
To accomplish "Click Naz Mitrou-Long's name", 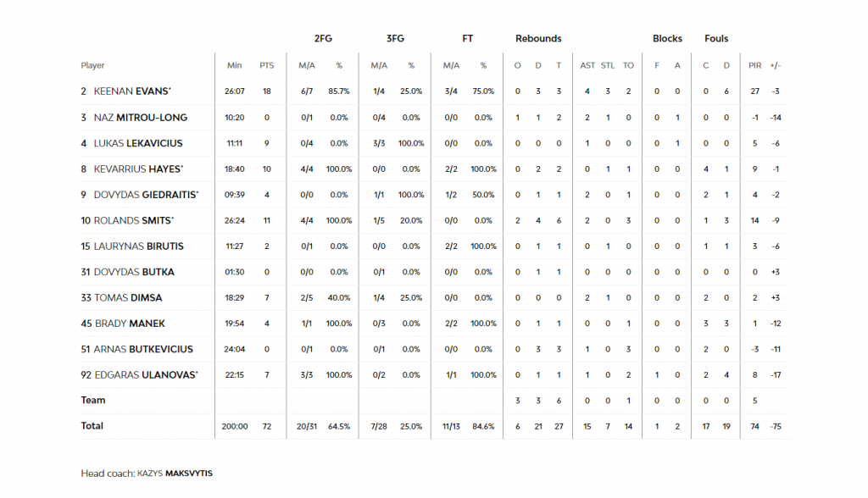I will click(x=140, y=118).
